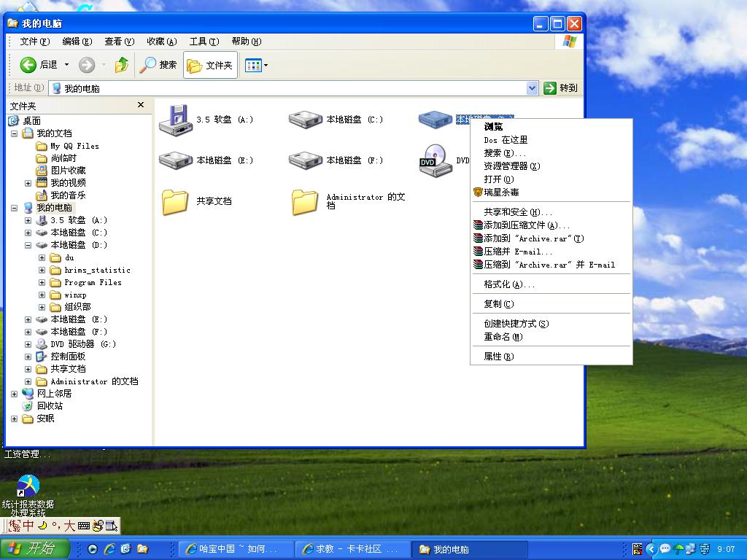Viewport: 747px width, 560px height.
Task: Choose 瑞星杀毒 virus scan entry
Action: click(x=551, y=192)
